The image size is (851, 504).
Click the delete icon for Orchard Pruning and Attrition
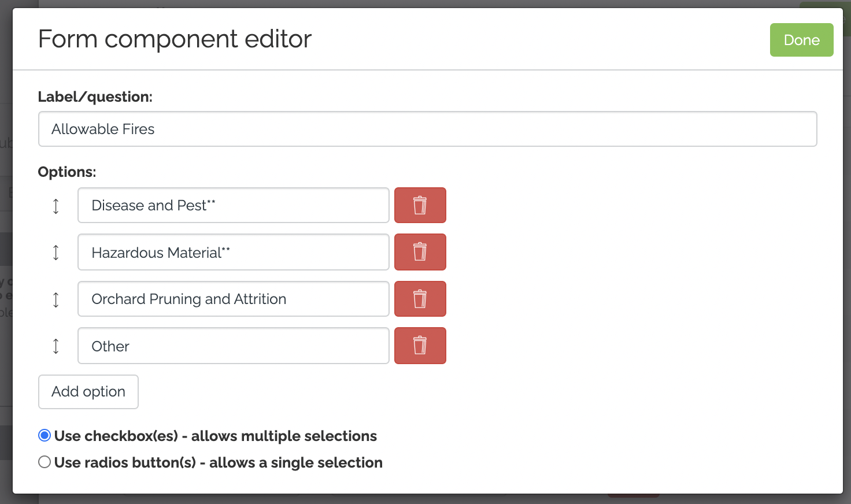(x=420, y=299)
